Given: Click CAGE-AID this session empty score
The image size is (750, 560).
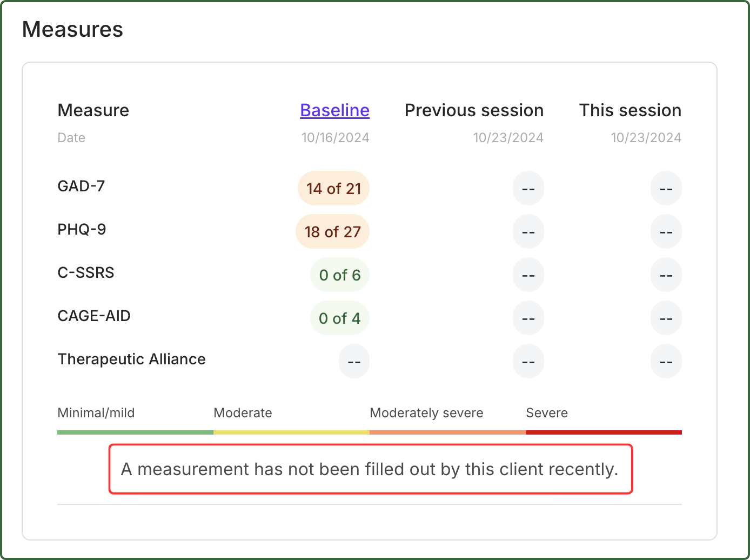Looking at the screenshot, I should [666, 318].
